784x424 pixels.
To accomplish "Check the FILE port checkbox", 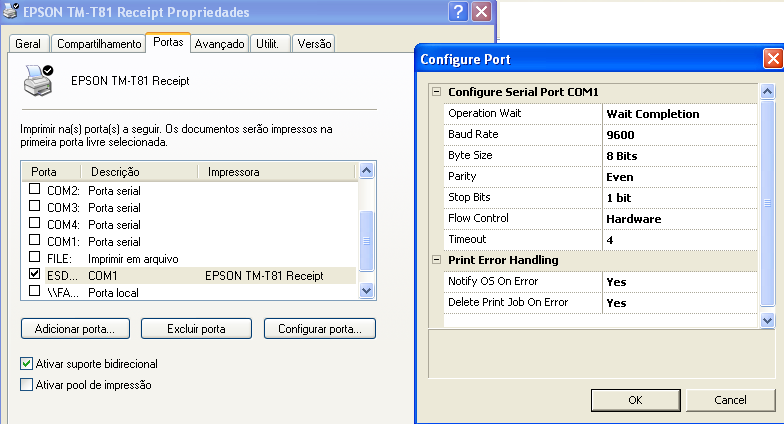I will pos(34,257).
